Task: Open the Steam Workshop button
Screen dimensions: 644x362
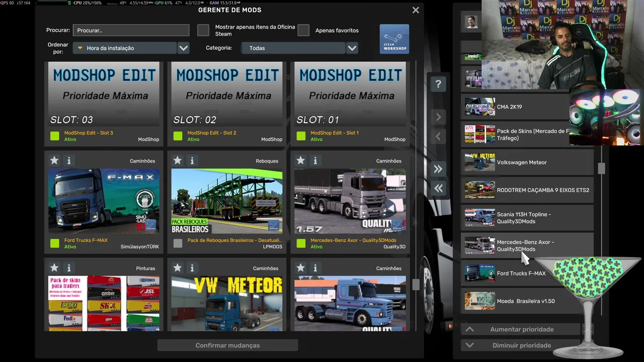Action: 394,39
